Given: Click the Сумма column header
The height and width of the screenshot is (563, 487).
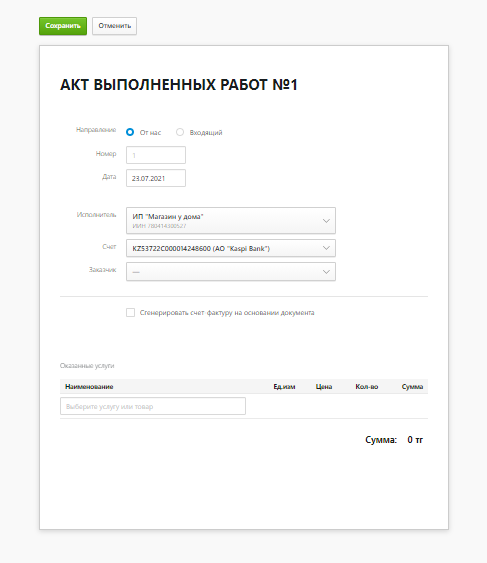Looking at the screenshot, I should (412, 387).
